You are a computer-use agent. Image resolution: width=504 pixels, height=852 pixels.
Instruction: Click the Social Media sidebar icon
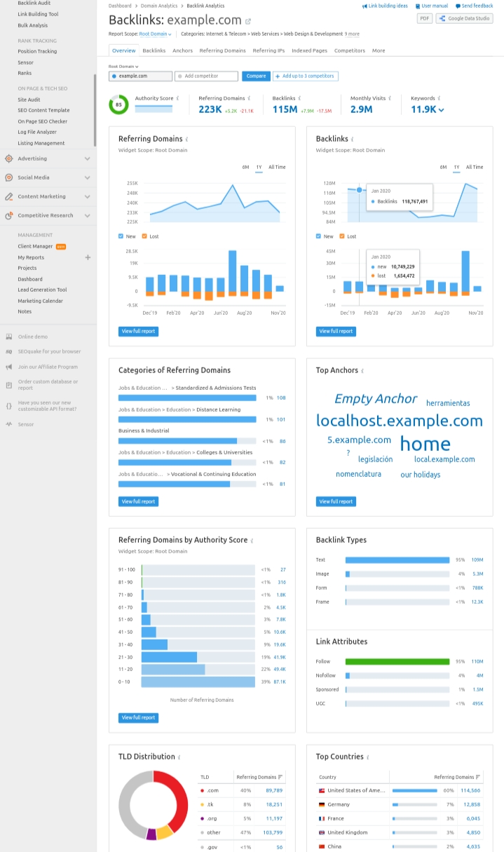pos(9,177)
